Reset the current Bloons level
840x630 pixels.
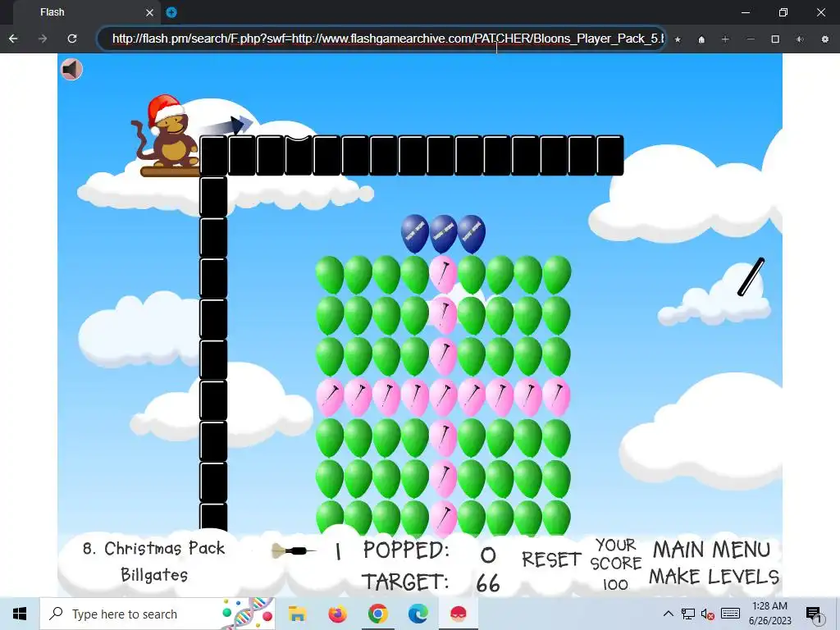551,559
